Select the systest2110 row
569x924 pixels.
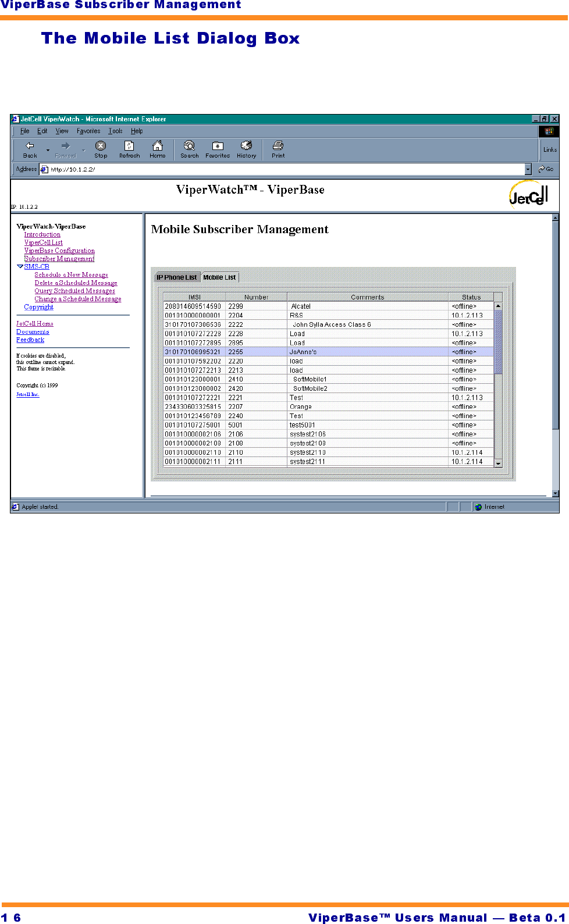pos(329,452)
